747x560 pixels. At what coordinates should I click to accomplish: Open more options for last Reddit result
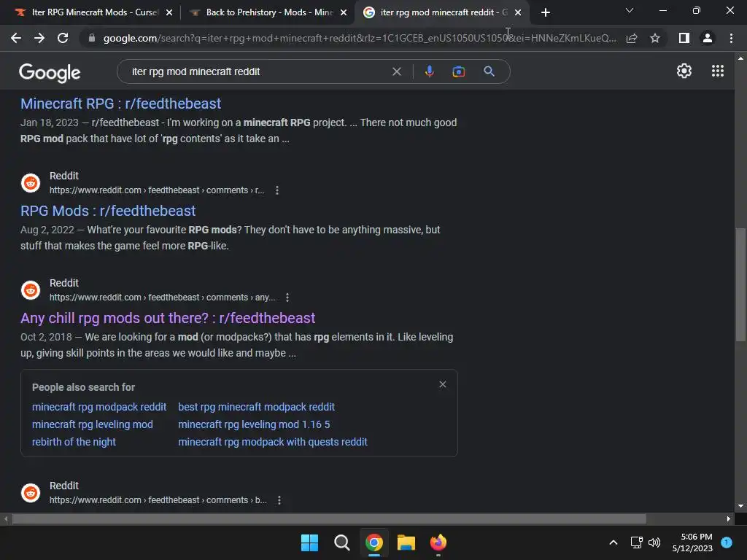pyautogui.click(x=279, y=500)
